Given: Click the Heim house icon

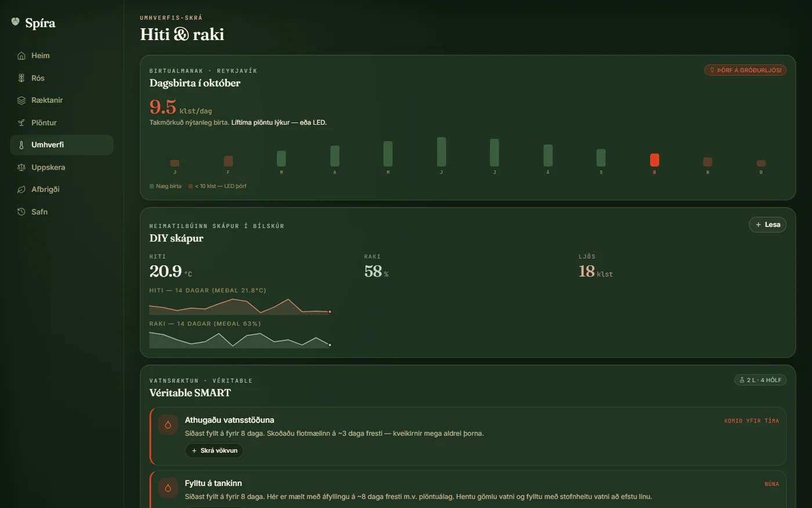Looking at the screenshot, I should click(21, 56).
